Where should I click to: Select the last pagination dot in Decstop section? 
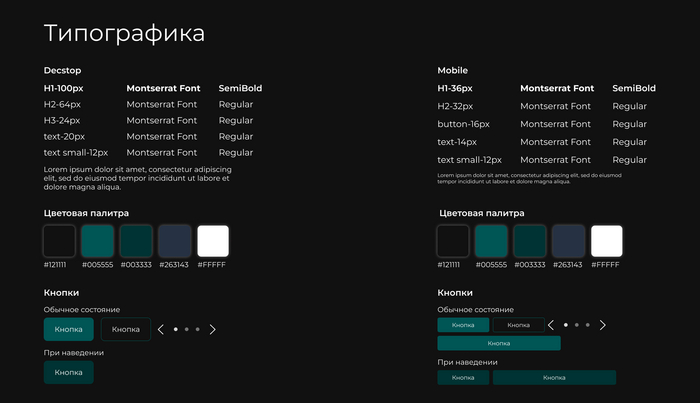pos(198,329)
